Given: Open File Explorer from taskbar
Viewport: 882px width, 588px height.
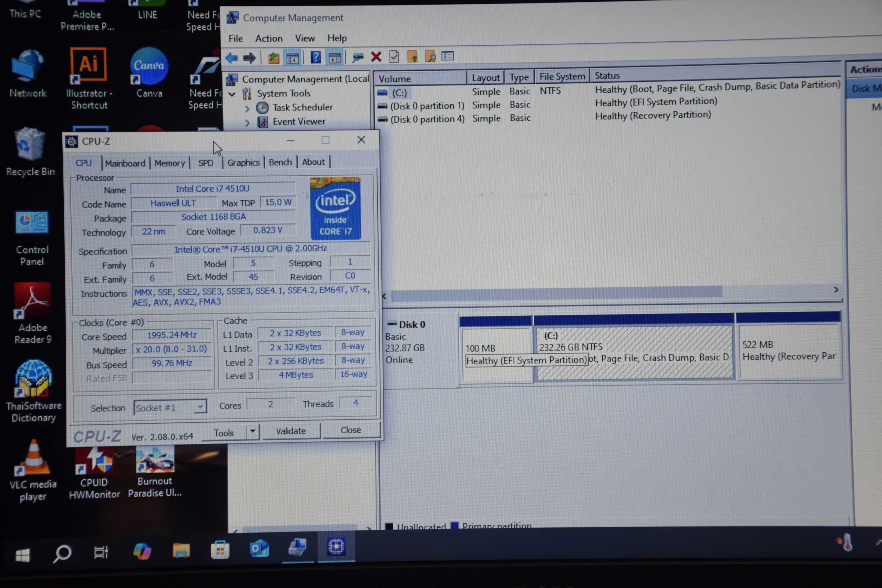Looking at the screenshot, I should 181,550.
